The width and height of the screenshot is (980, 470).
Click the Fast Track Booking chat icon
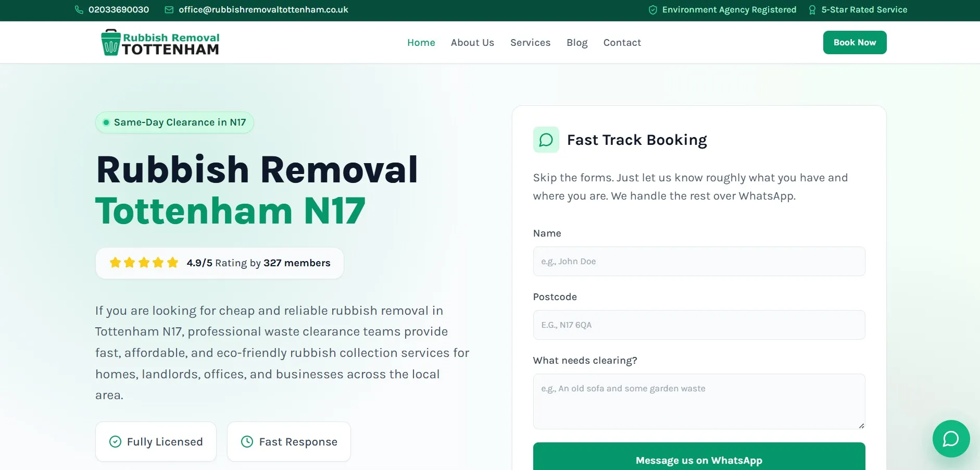click(x=546, y=140)
